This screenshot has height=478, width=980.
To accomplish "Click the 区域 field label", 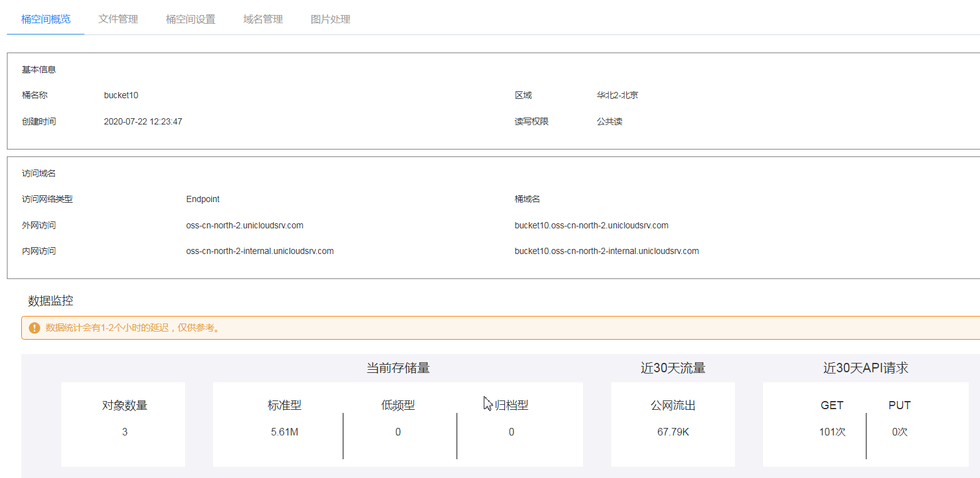I will (x=523, y=96).
